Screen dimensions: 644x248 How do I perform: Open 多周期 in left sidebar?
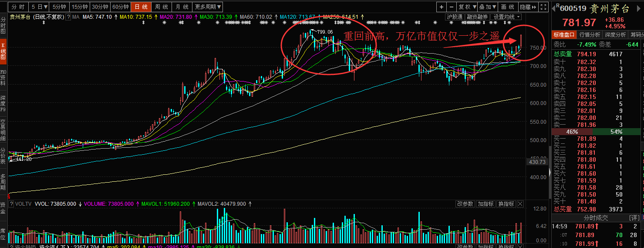point(3,182)
